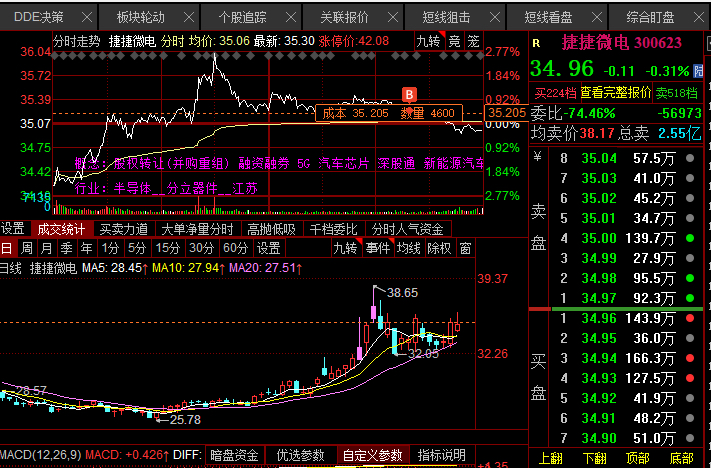Open 自定义参数 settings
Screen dimensions: 711x468
click(373, 455)
